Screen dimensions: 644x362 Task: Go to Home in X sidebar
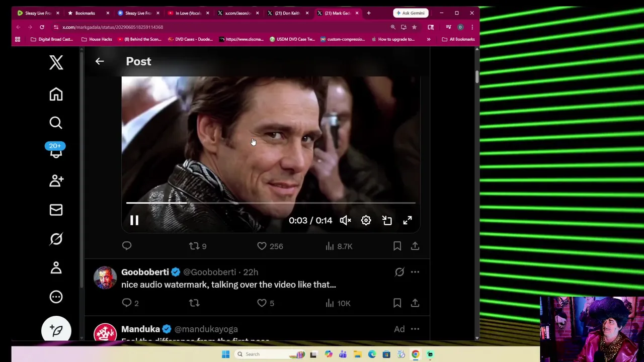point(56,94)
